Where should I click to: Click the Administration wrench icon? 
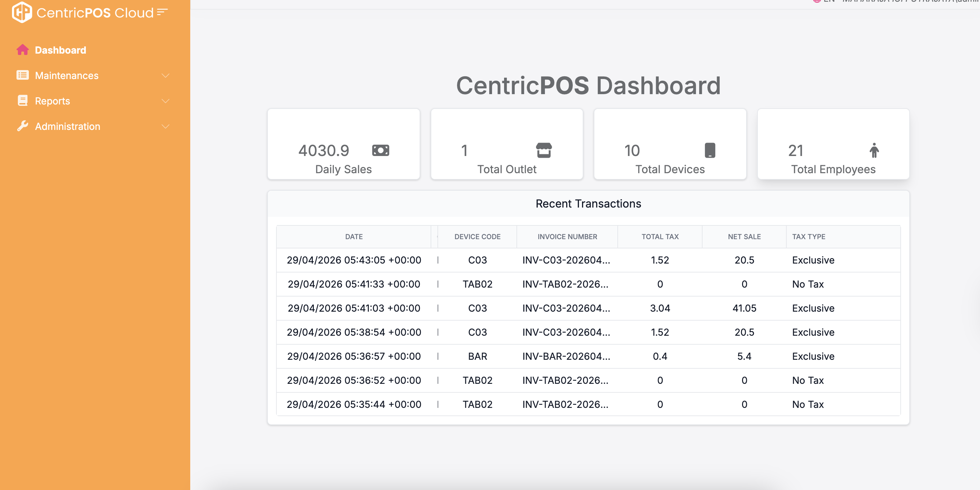click(22, 126)
